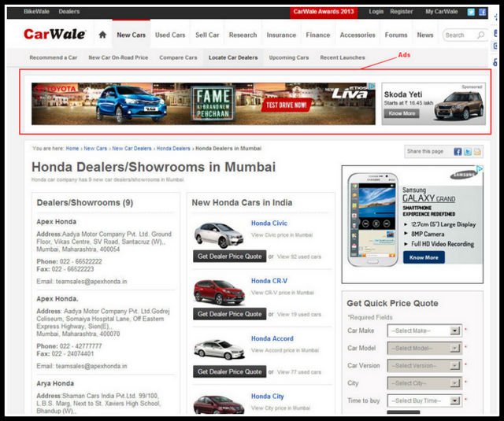Open the BikeWale link
This screenshot has width=504, height=421.
click(36, 12)
